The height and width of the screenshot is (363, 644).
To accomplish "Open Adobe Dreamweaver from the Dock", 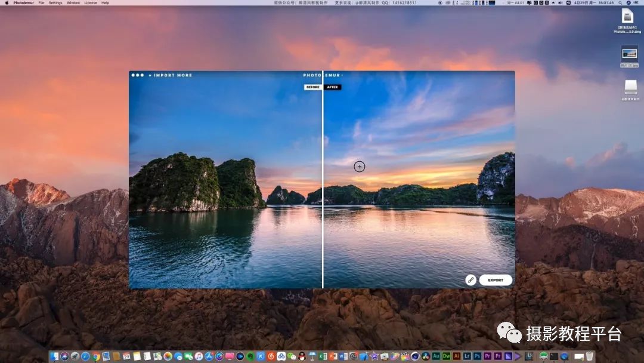I will [x=447, y=356].
